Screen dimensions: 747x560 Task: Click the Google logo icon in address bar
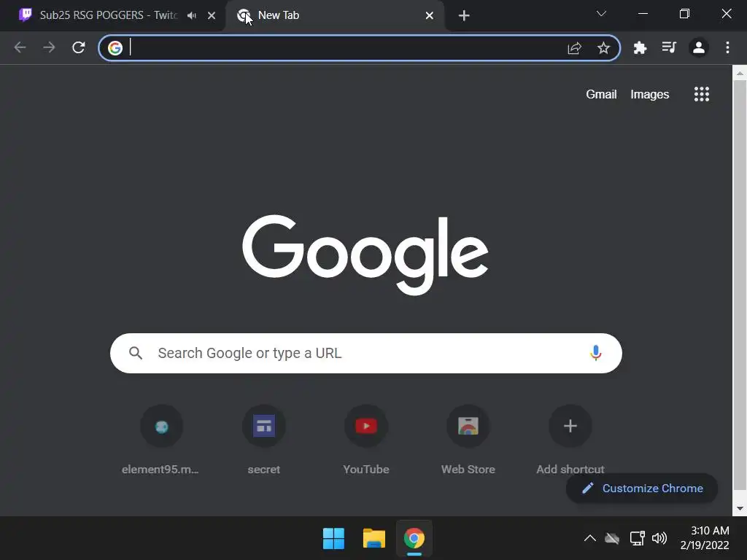coord(115,48)
